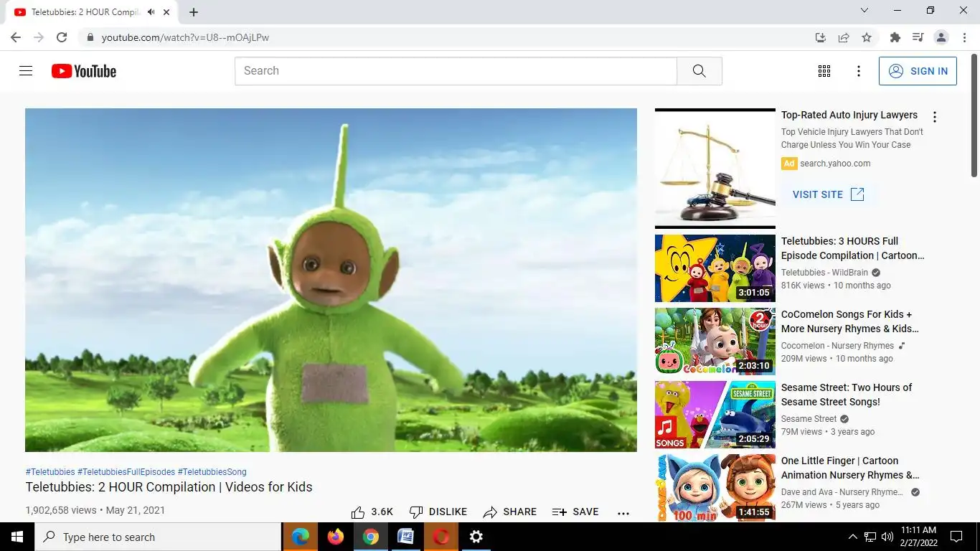
Task: Open One Little Finger video thumbnail
Action: tap(715, 488)
